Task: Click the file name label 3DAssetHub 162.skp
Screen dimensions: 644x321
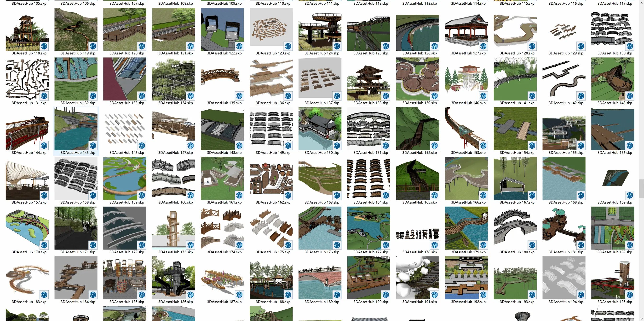Action: coord(273,202)
